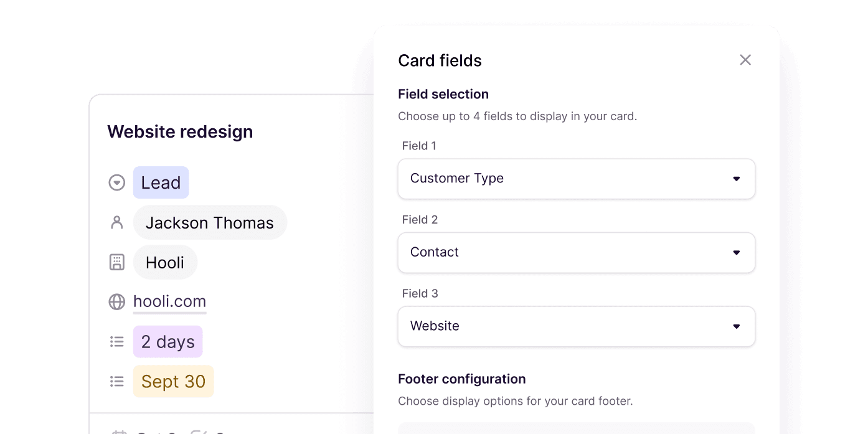This screenshot has width=868, height=434.
Task: Click the Hooli company chip
Action: 165,263
